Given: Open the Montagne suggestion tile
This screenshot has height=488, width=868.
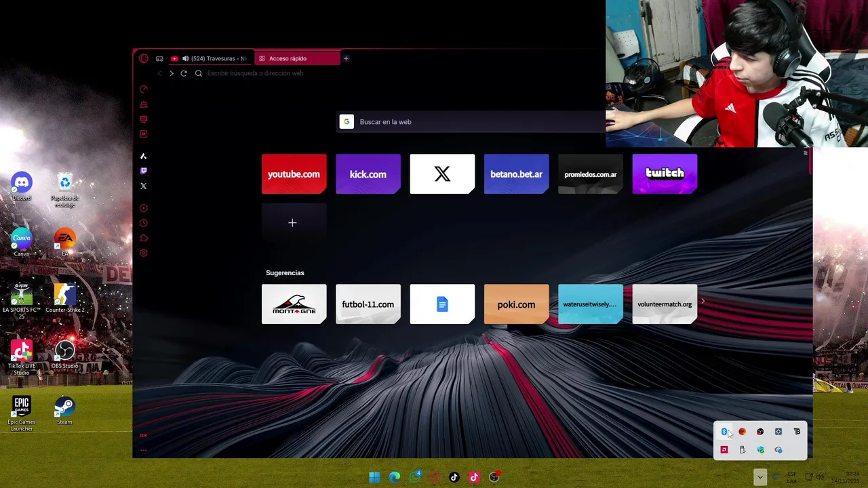Looking at the screenshot, I should (x=294, y=304).
